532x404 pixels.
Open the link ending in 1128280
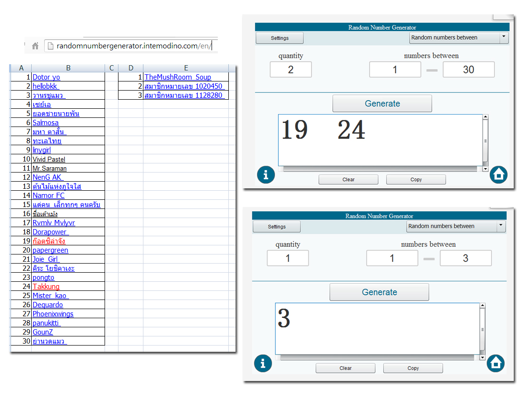tap(184, 95)
